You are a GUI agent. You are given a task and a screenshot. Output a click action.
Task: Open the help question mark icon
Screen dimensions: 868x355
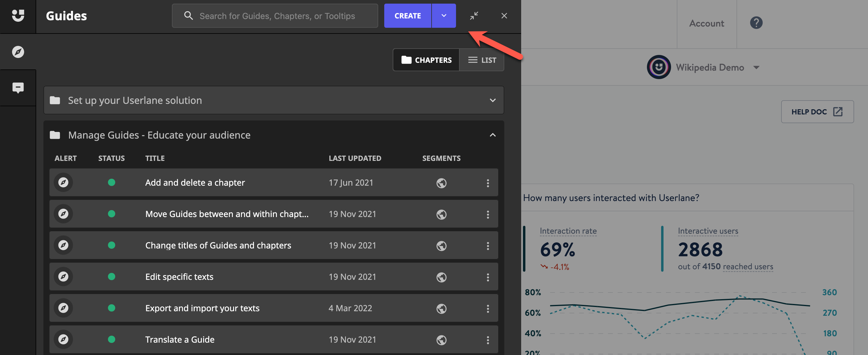pyautogui.click(x=756, y=23)
